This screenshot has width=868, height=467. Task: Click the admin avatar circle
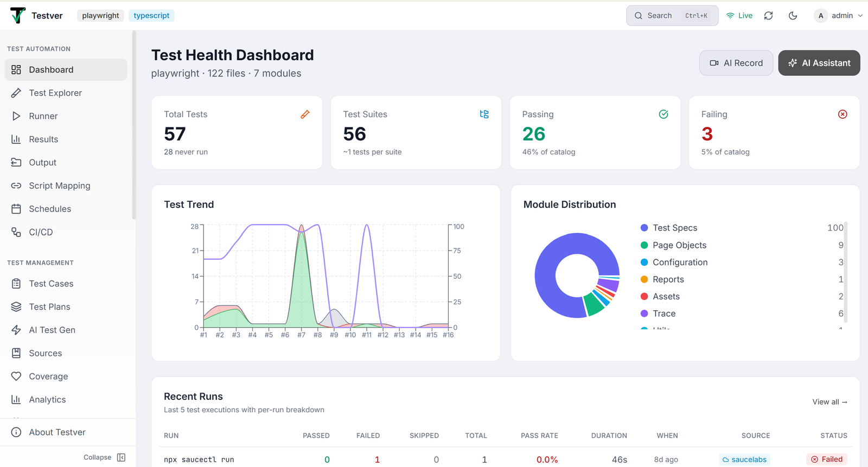click(x=821, y=16)
